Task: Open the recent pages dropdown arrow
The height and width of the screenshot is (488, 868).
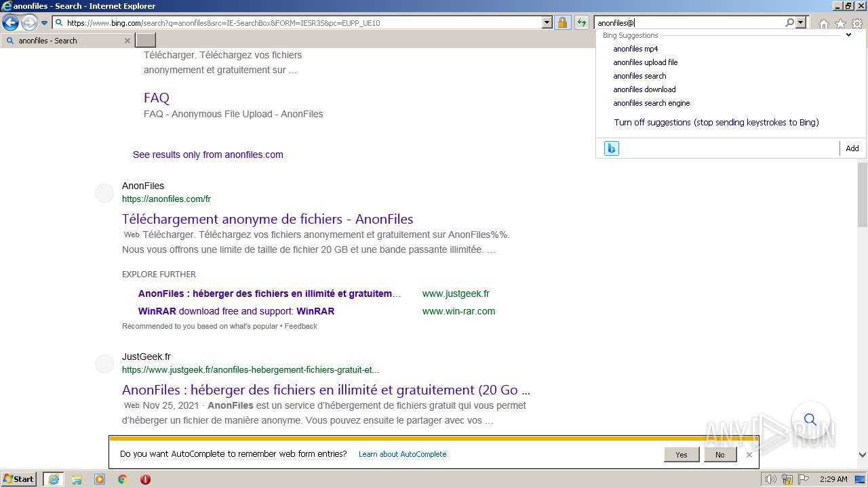Action: click(x=44, y=23)
